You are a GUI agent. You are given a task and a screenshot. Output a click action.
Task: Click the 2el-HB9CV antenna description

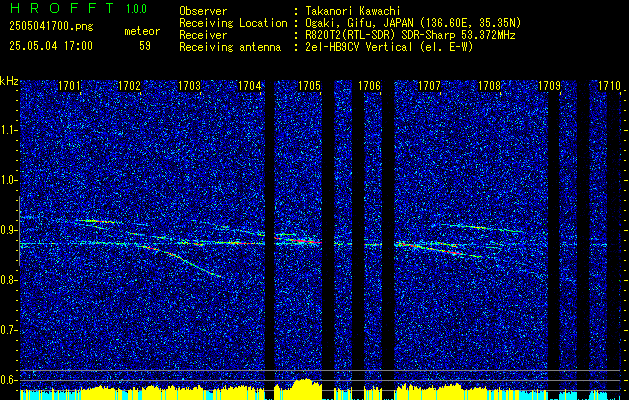click(x=390, y=47)
